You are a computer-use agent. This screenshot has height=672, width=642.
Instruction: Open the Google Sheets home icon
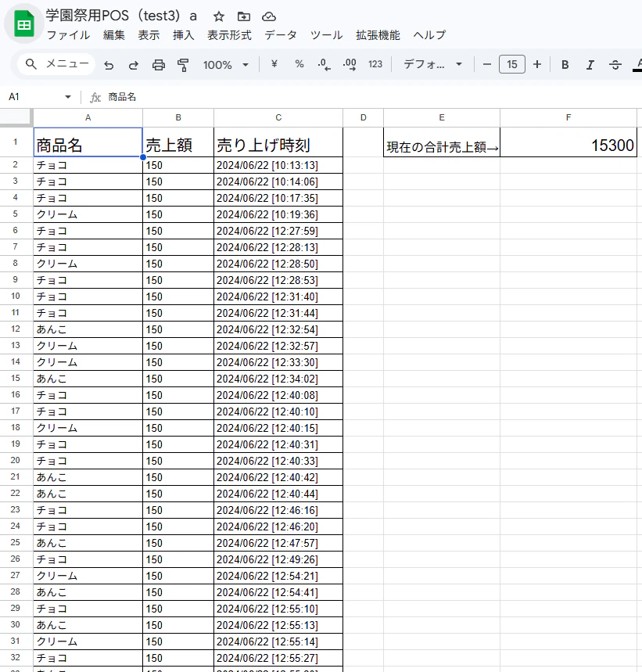click(24, 25)
